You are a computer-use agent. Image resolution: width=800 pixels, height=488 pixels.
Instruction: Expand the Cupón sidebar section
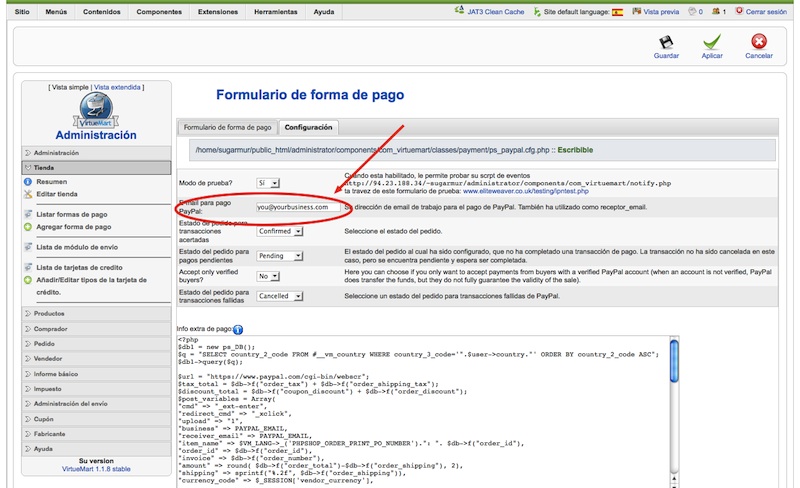[96, 419]
